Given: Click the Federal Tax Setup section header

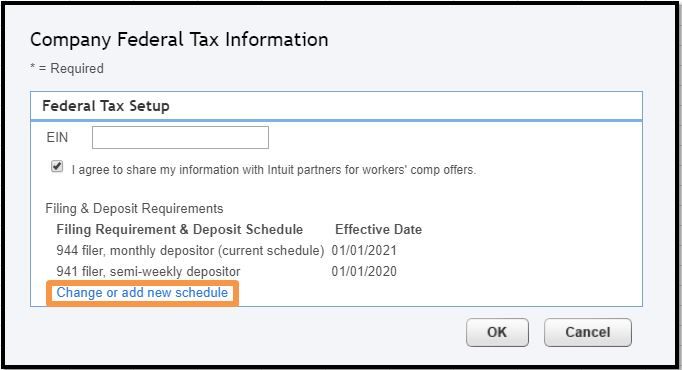Looking at the screenshot, I should pos(106,106).
